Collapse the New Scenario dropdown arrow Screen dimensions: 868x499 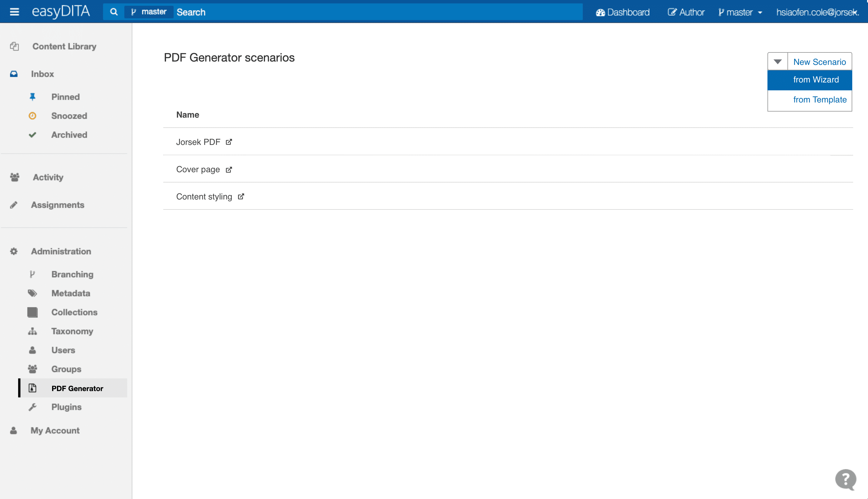point(778,62)
